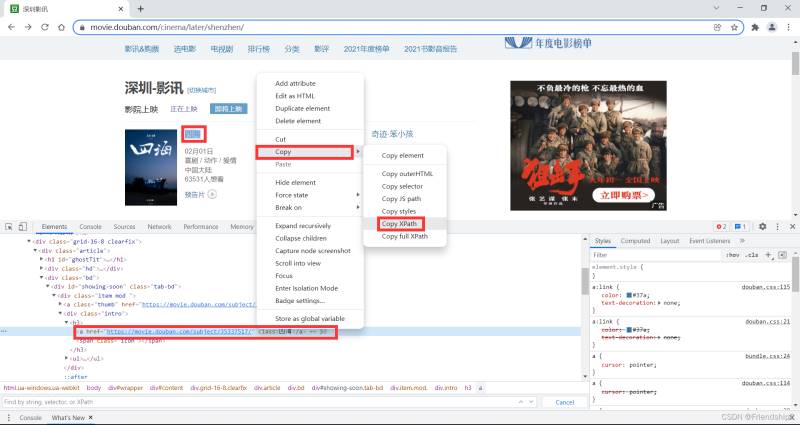
Task: Open Chrome three-dot menu
Action: [788, 27]
